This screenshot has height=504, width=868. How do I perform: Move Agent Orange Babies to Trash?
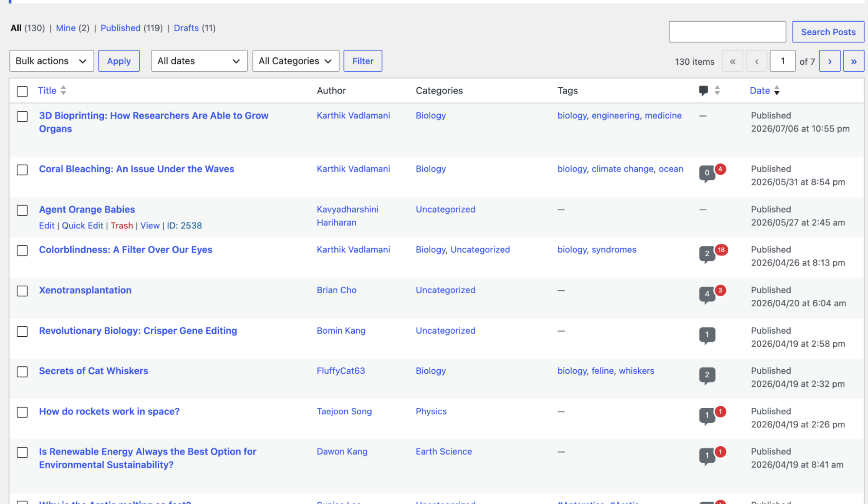coord(122,225)
